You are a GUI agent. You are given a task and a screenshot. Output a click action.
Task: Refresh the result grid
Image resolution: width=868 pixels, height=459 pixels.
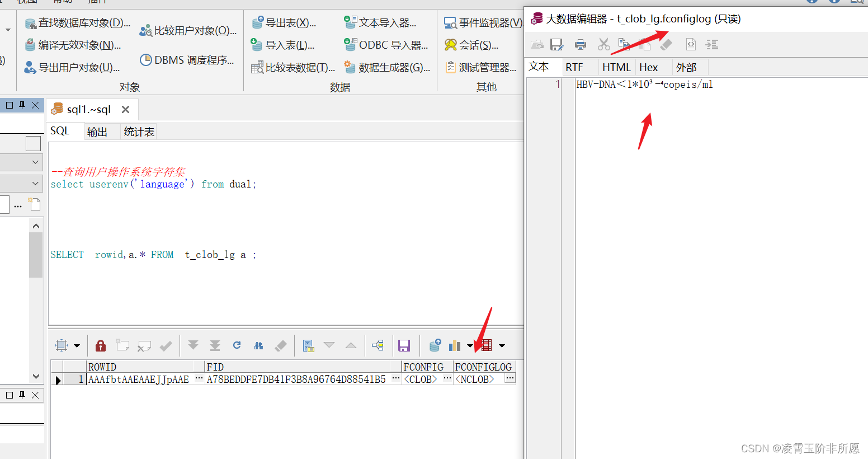tap(237, 345)
